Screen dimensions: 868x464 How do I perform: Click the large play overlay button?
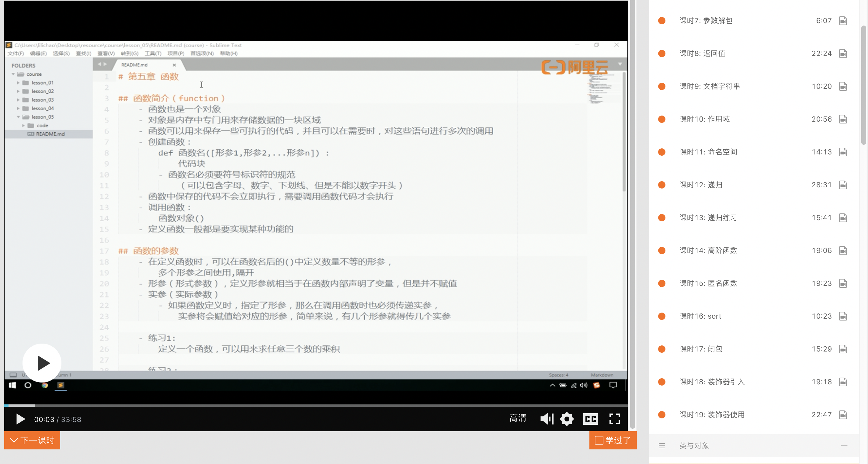42,363
